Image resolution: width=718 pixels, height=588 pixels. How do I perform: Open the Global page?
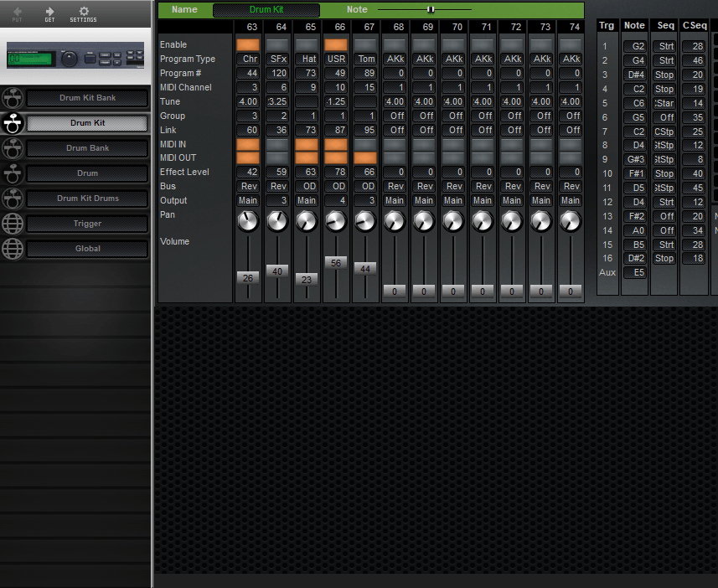tap(86, 249)
